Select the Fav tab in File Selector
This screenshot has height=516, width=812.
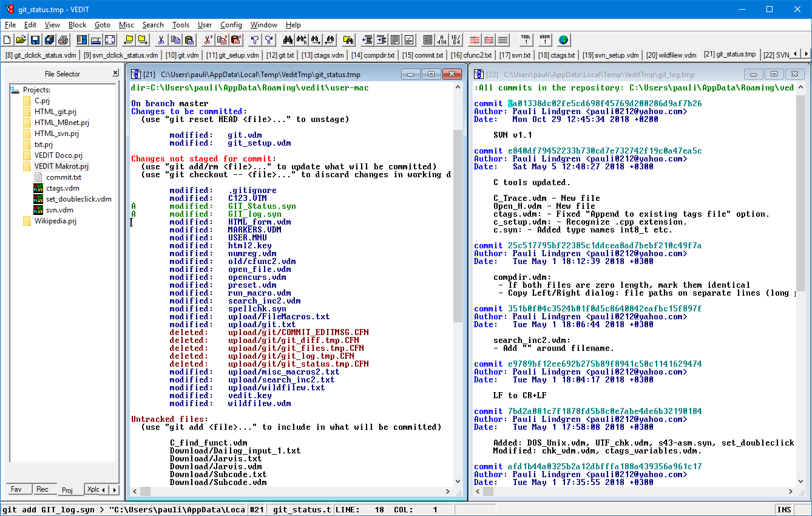pyautogui.click(x=16, y=489)
